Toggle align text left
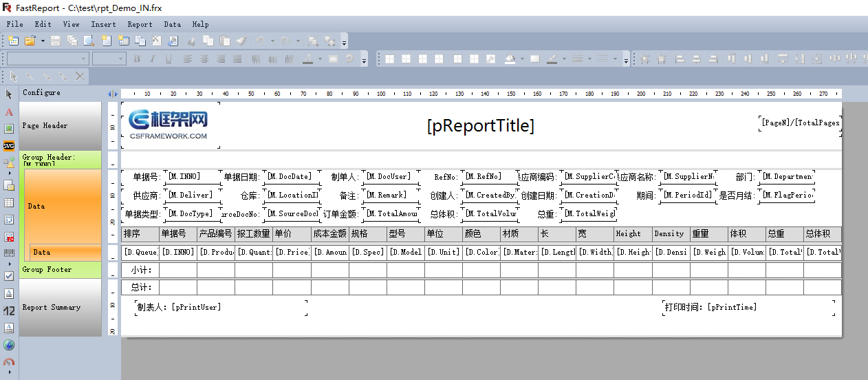The image size is (868, 380). coord(187,59)
